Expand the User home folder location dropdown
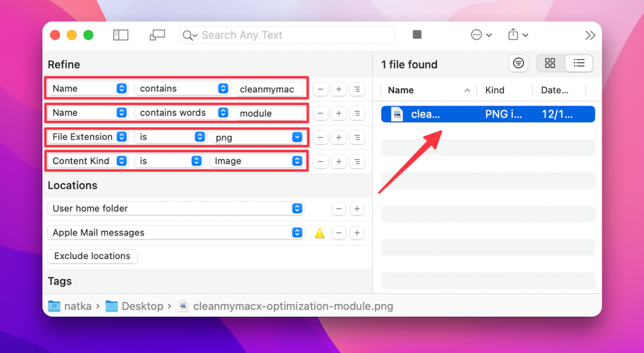The width and height of the screenshot is (644, 353). [297, 208]
